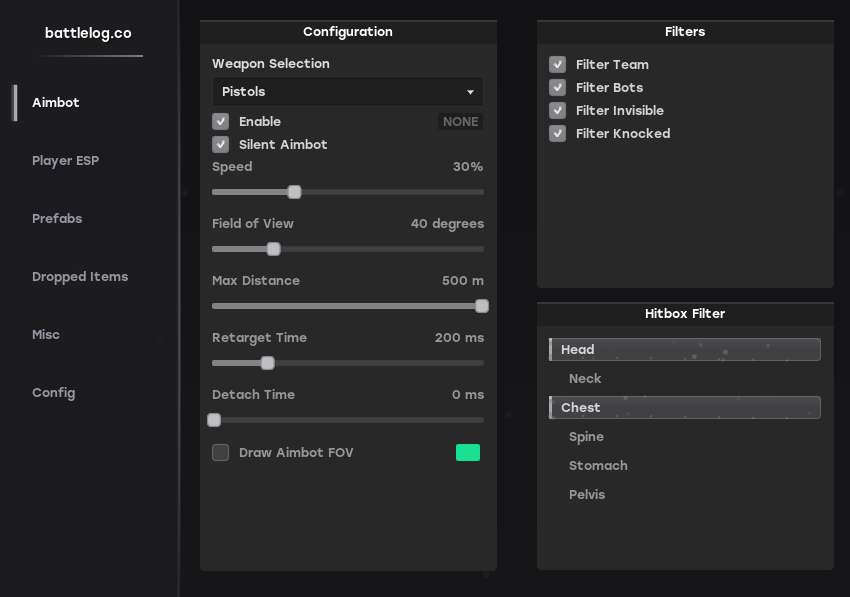Image resolution: width=850 pixels, height=597 pixels.
Task: Disable the aimbot Enable checkbox
Action: [221, 121]
